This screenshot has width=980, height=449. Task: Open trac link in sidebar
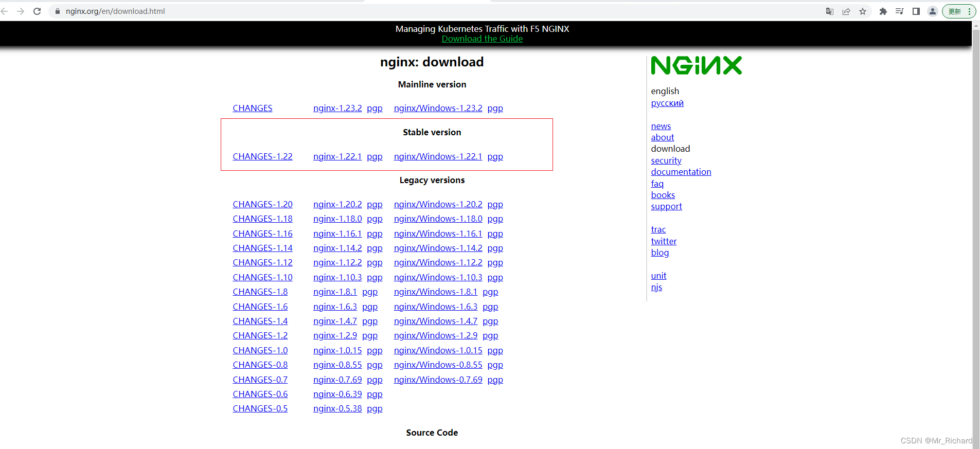click(658, 230)
